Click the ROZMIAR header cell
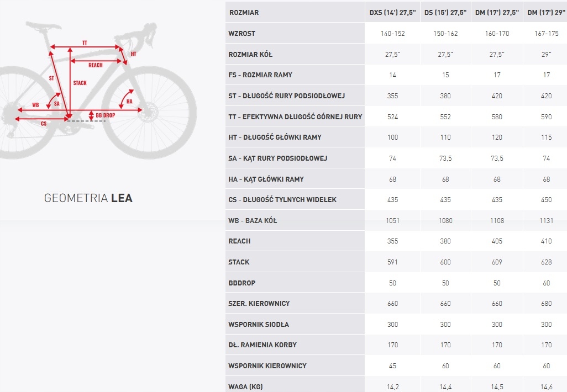This screenshot has width=567, height=392. (243, 12)
